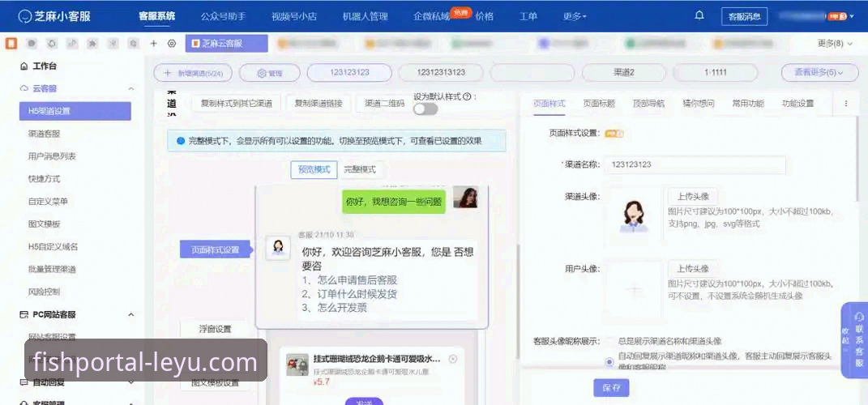The image size is (868, 405).
Task: Open the floating 联系客服 widget
Action: pyautogui.click(x=859, y=339)
